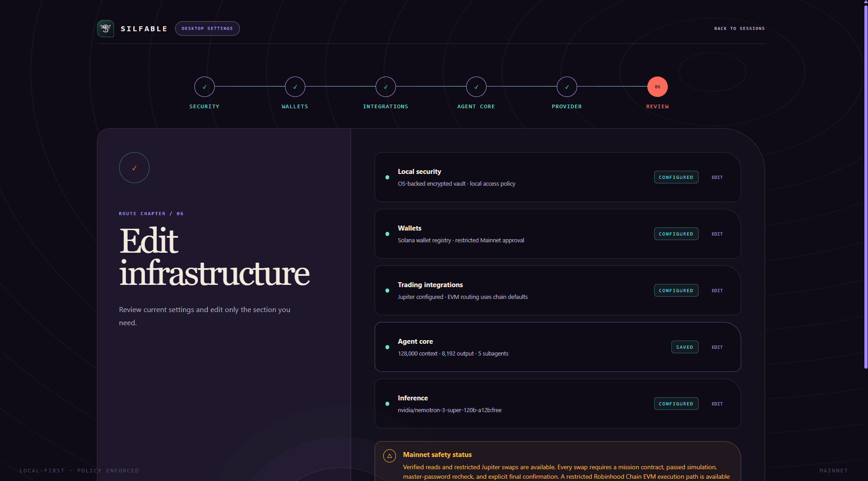Click the green status dot on Trading integrations card
Image resolution: width=868 pixels, height=481 pixels.
point(387,291)
